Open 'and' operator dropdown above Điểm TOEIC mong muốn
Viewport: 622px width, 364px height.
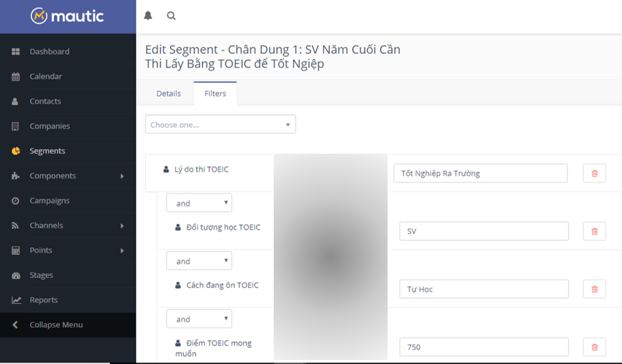[x=199, y=319]
